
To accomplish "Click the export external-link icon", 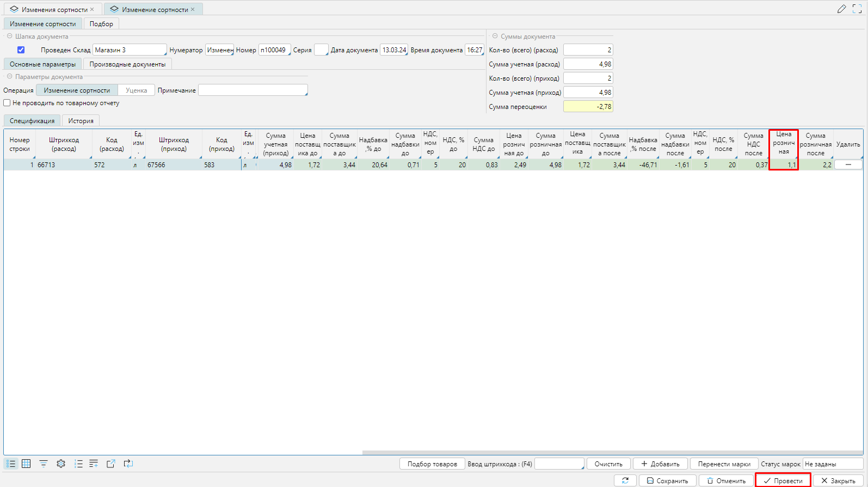I will 111,464.
